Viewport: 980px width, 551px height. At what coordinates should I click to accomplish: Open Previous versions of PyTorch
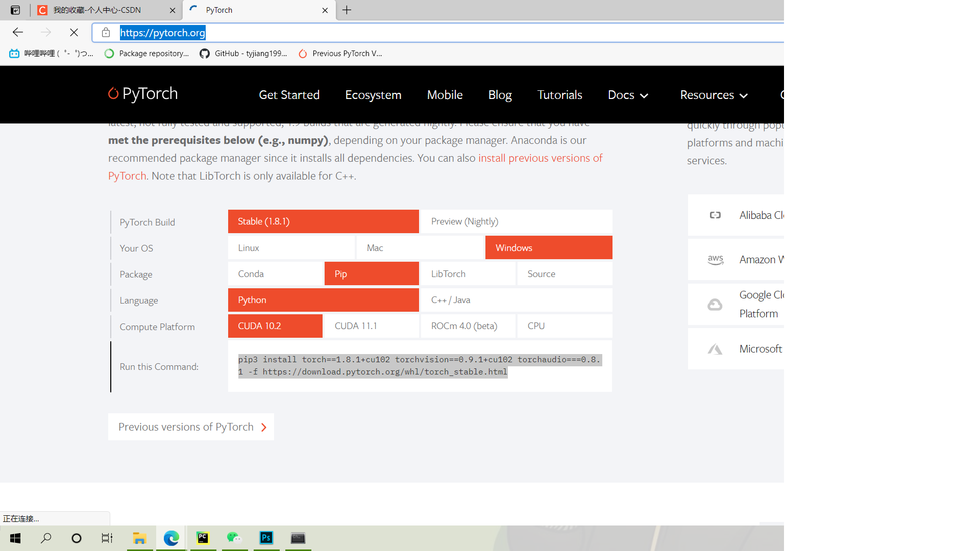190,427
